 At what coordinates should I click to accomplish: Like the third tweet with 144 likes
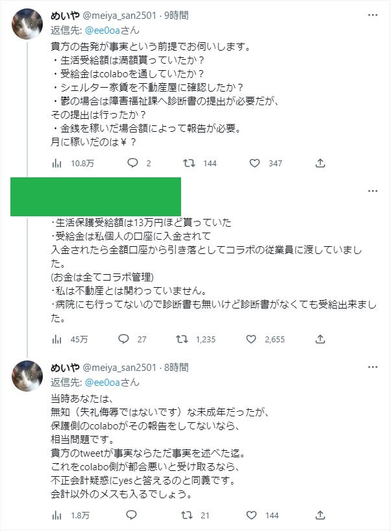[255, 515]
